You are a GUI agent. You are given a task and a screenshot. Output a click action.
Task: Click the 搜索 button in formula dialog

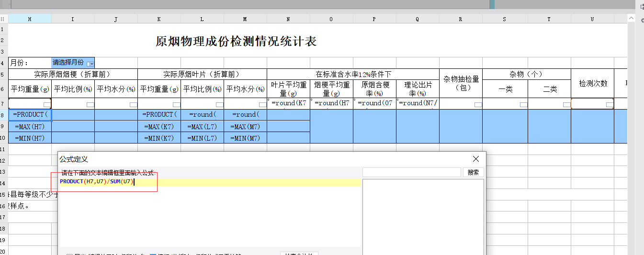click(x=474, y=172)
